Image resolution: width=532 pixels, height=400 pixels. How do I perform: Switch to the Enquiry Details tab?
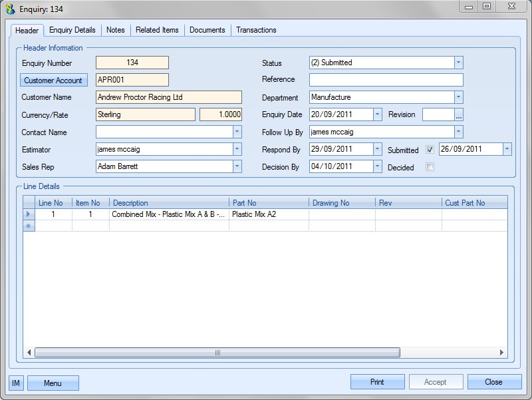tap(72, 30)
